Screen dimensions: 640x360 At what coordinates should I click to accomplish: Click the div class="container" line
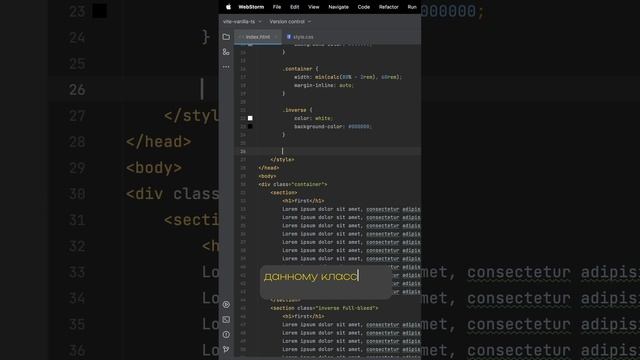tap(293, 184)
